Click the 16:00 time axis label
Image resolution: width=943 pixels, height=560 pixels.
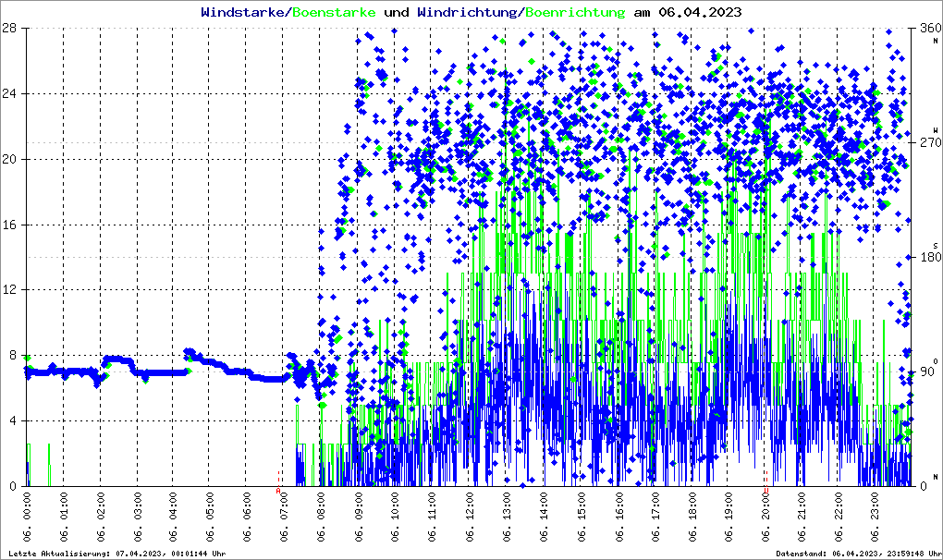click(x=618, y=516)
